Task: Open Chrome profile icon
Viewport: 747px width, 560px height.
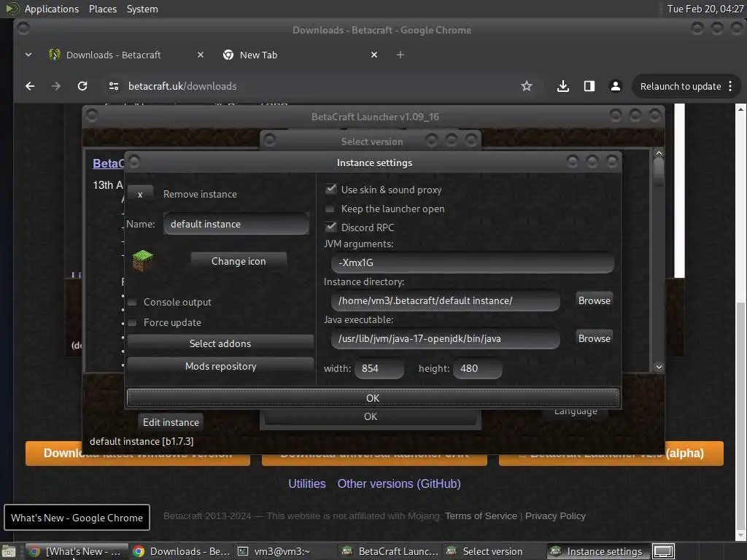Action: pyautogui.click(x=616, y=86)
